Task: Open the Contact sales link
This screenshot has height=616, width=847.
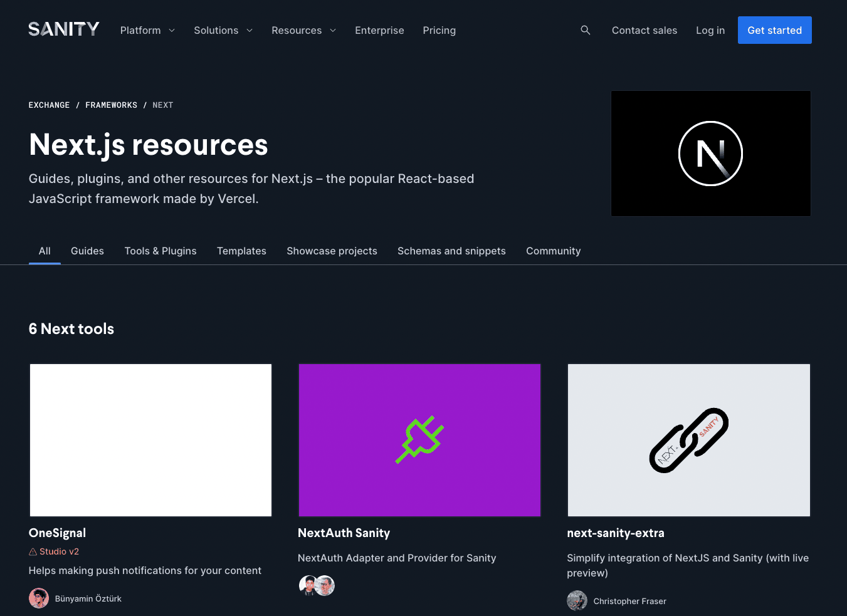Action: (x=644, y=30)
